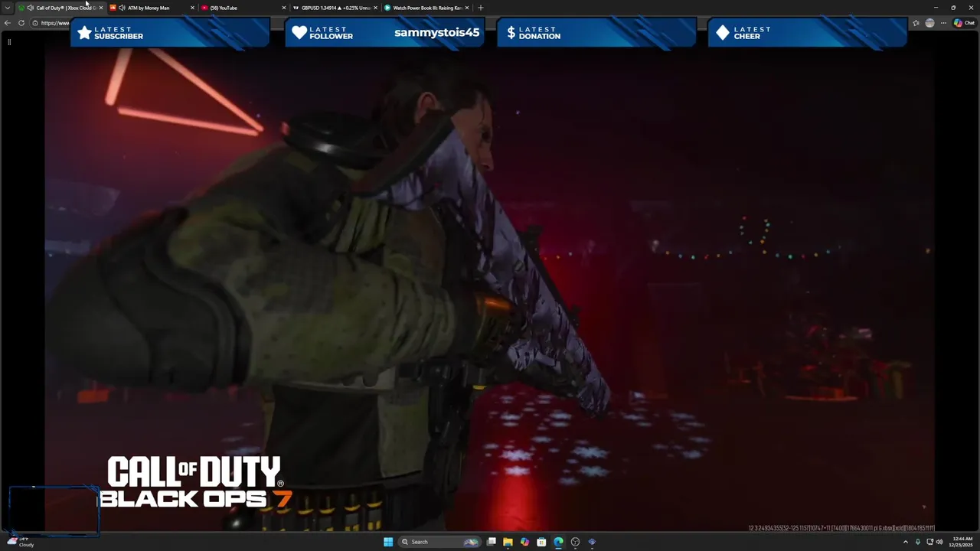Open the Watch Power Book III tab
The height and width of the screenshot is (551, 980).
pyautogui.click(x=427, y=8)
